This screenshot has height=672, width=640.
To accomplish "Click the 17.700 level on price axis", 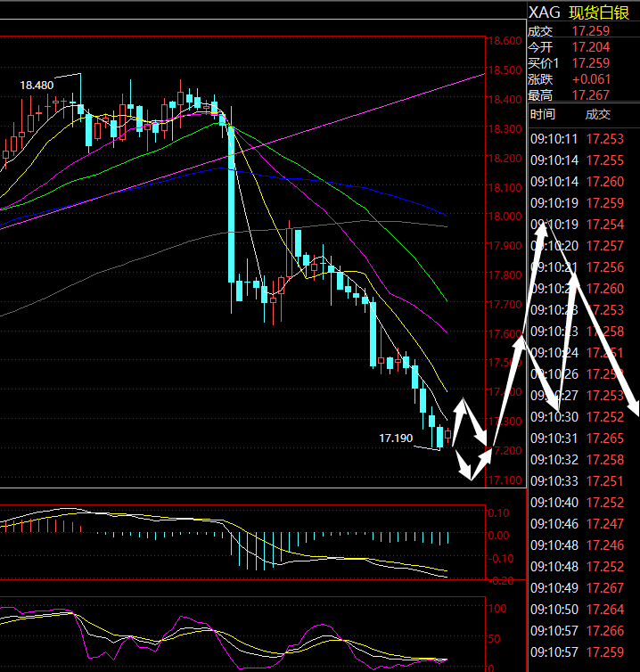I will pos(501,305).
